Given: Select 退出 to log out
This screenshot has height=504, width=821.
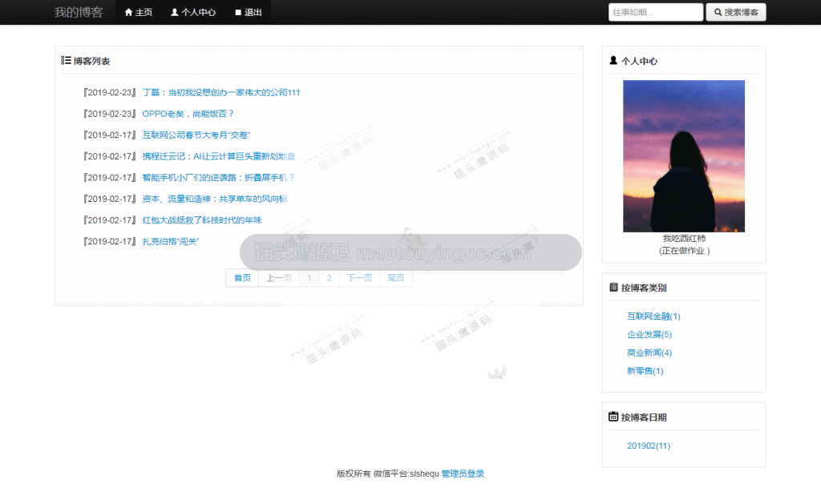Looking at the screenshot, I should pyautogui.click(x=249, y=12).
